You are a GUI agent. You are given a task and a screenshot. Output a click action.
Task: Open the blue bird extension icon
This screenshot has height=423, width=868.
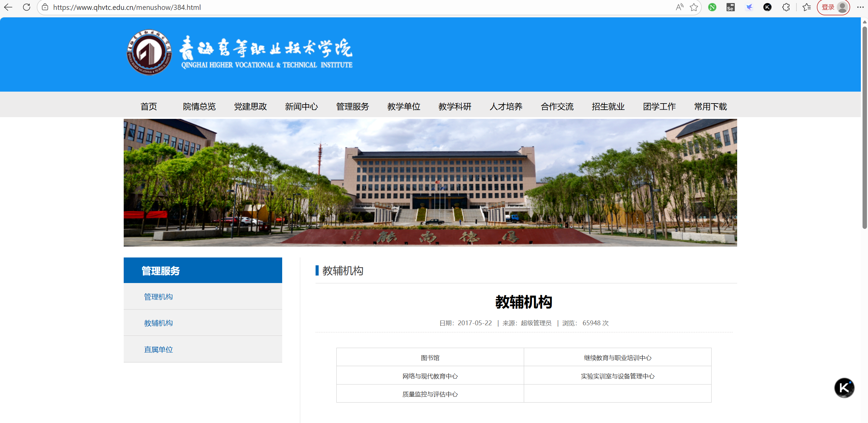coord(749,7)
